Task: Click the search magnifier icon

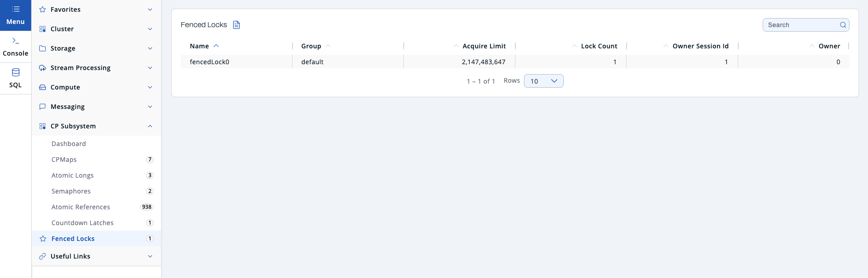Action: click(843, 25)
